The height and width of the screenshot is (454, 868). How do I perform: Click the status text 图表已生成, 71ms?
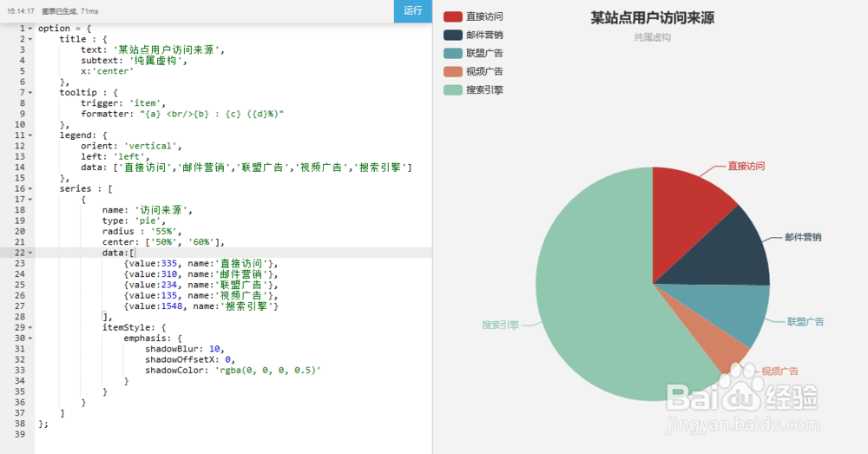click(x=70, y=11)
